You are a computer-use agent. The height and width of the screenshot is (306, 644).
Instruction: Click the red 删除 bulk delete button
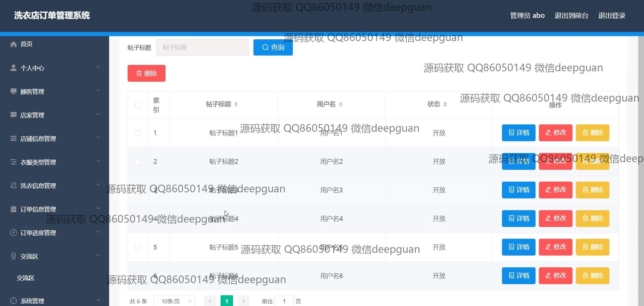[146, 73]
